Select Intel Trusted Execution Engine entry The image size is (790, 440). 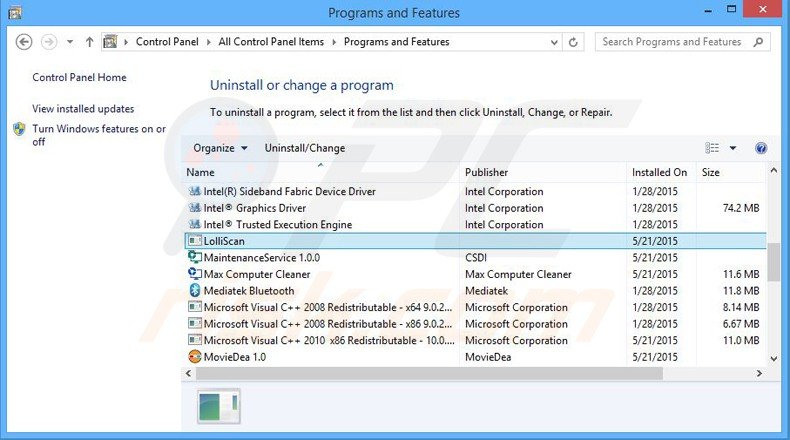278,225
